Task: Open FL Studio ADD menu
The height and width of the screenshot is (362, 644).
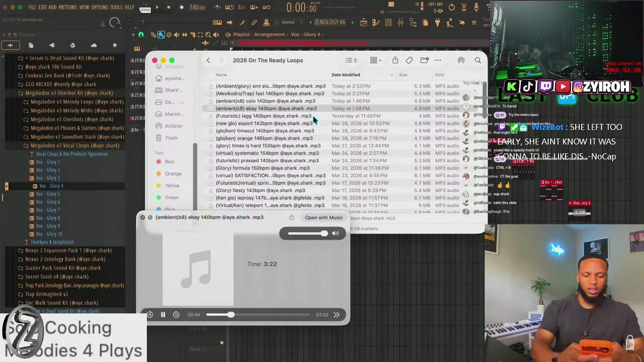Action: [52, 8]
